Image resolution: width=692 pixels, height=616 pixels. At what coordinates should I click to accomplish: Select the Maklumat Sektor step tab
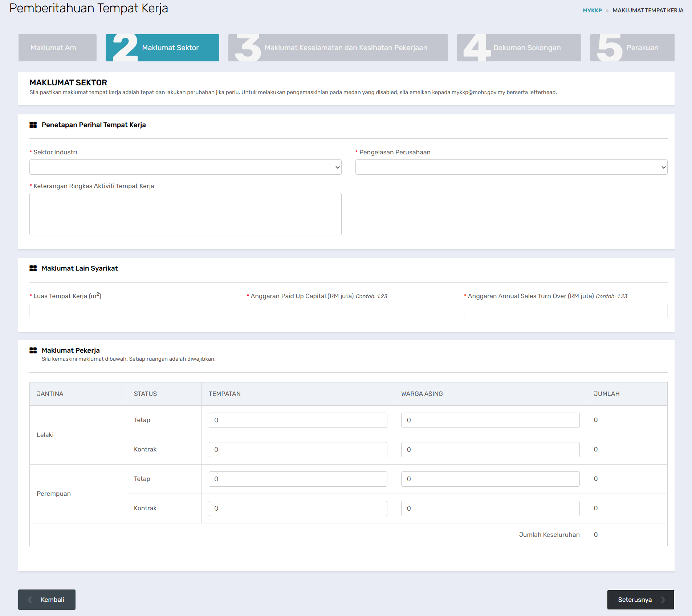pos(162,48)
